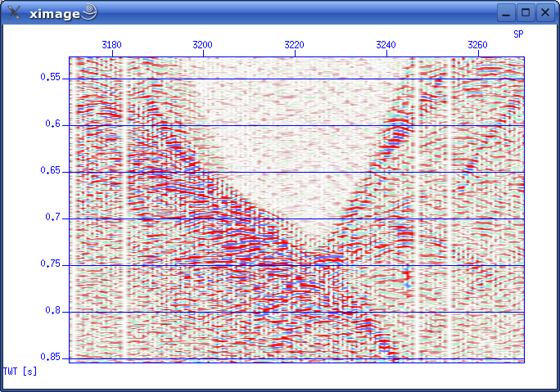Viewport: 560px width, 392px height.
Task: Click time axis label 0.55
Action: 51,78
